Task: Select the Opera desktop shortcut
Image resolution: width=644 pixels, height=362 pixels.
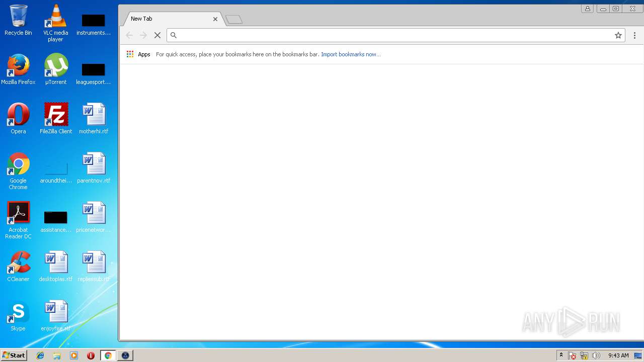Action: pyautogui.click(x=18, y=119)
